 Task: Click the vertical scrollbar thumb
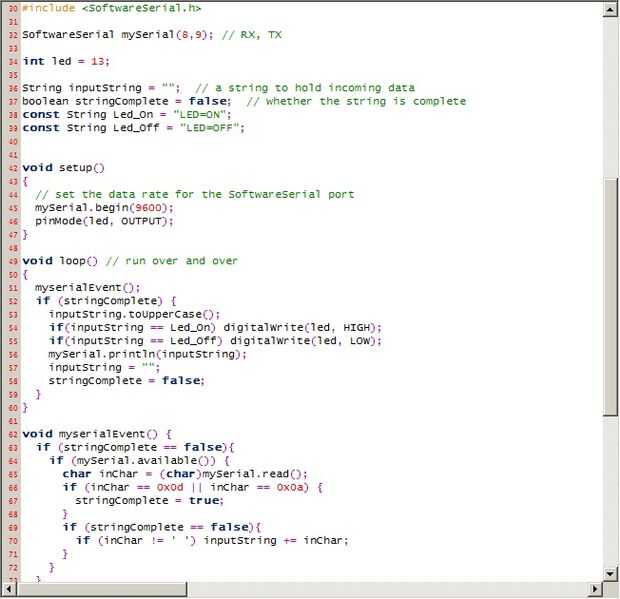(611, 297)
